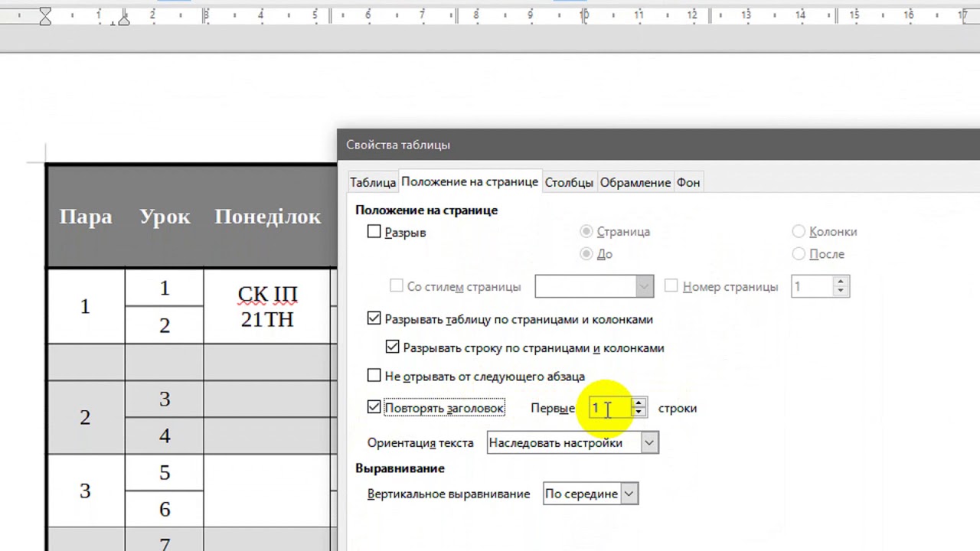Click the Номер страницы number field

click(812, 286)
